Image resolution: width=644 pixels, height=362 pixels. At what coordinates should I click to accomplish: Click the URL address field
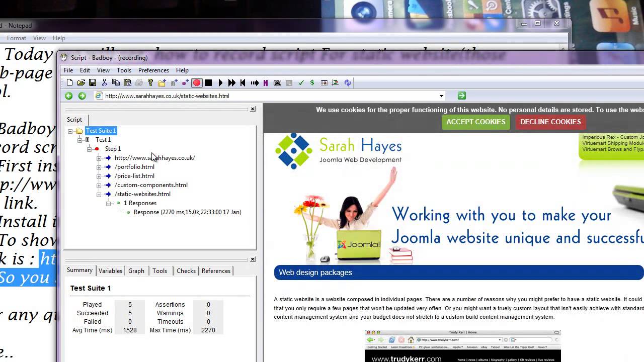[x=270, y=96]
